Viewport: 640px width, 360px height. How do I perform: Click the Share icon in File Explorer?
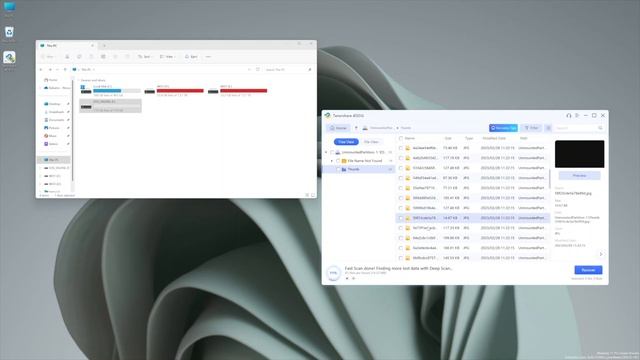click(115, 57)
